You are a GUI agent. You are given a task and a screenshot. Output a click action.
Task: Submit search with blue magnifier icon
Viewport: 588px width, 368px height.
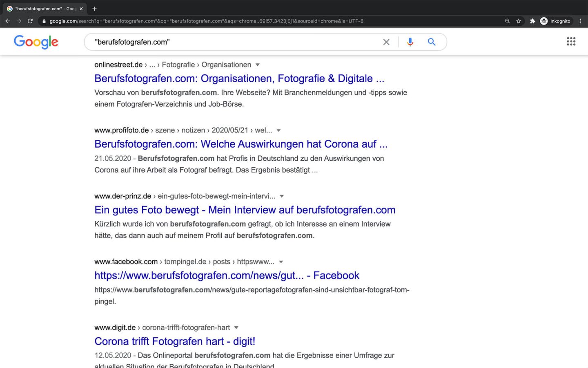tap(432, 42)
